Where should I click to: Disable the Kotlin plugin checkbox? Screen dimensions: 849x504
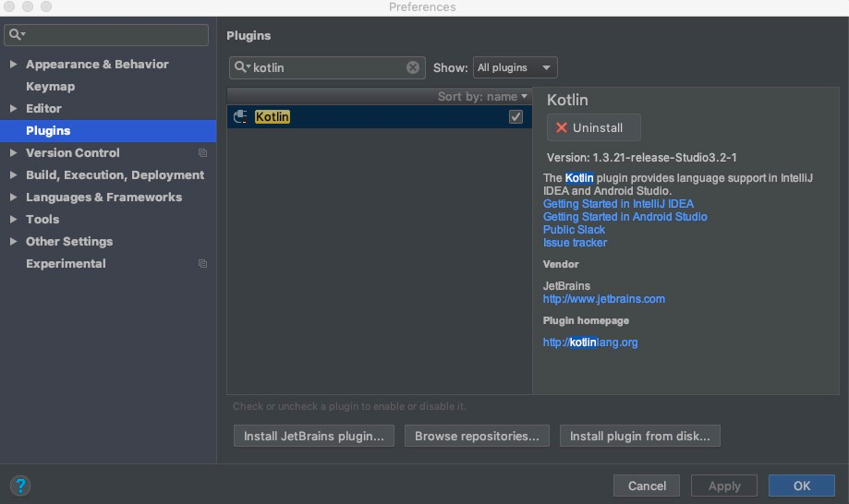coord(515,117)
